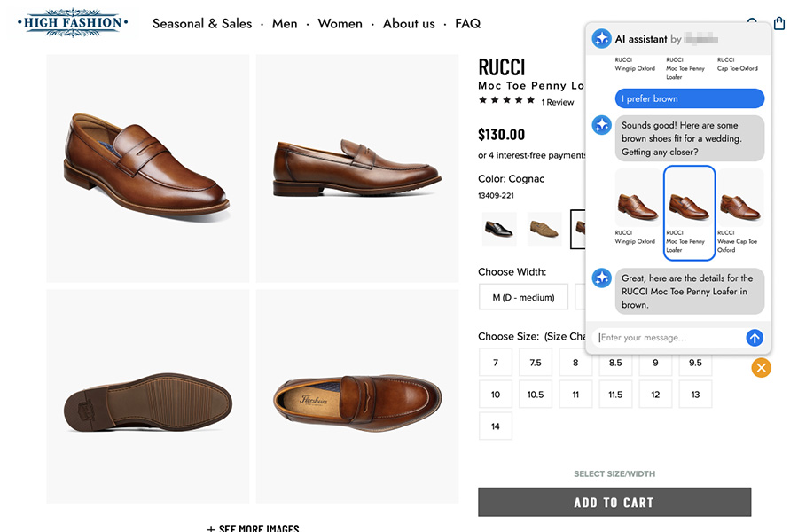Close the AI assistant with the orange X
This screenshot has height=532, width=798.
761,368
